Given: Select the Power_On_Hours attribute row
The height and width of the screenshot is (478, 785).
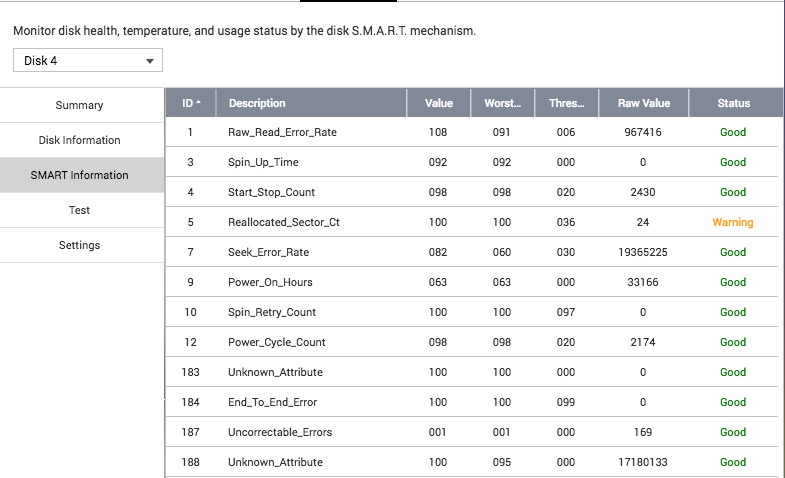Looking at the screenshot, I should point(270,282).
